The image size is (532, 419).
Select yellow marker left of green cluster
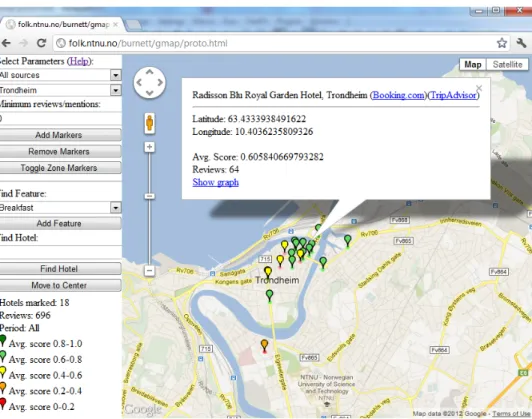pos(285,247)
